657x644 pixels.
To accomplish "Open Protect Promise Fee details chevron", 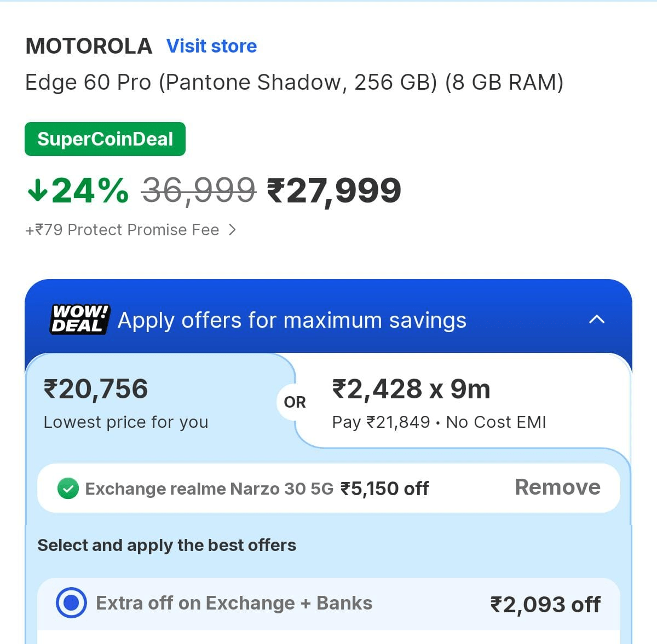I will pos(232,230).
